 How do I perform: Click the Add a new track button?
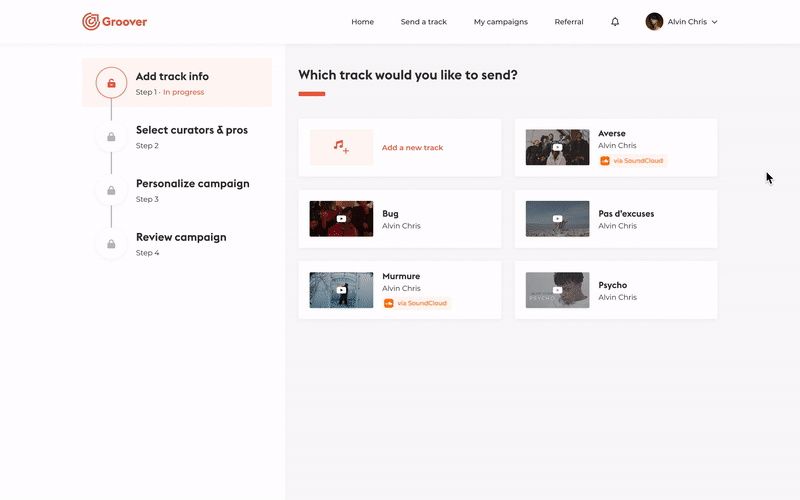point(412,148)
